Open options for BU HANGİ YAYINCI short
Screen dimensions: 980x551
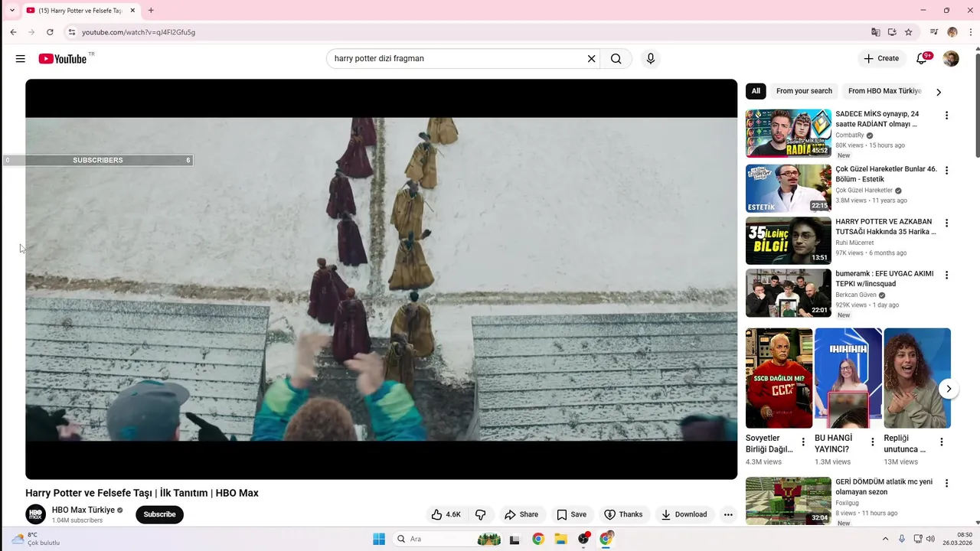tap(872, 442)
